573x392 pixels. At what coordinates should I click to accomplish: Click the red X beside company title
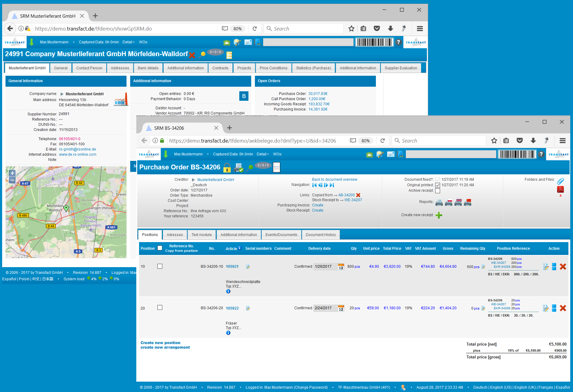192,55
